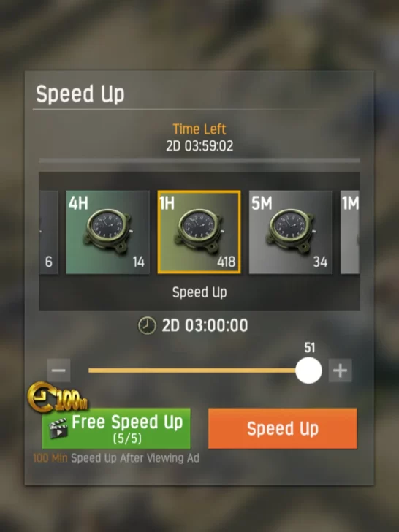
Task: Select the 5M speed up item
Action: coord(291,232)
